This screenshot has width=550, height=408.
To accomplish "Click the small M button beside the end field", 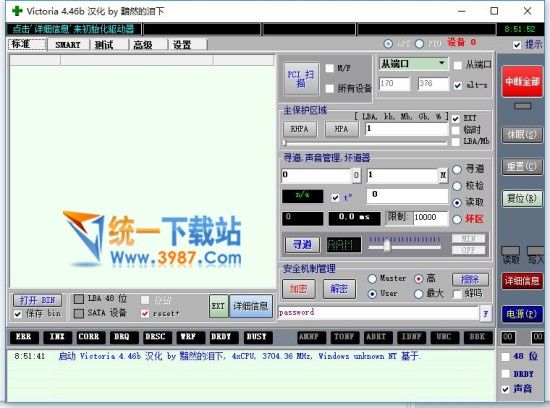I will [x=443, y=175].
